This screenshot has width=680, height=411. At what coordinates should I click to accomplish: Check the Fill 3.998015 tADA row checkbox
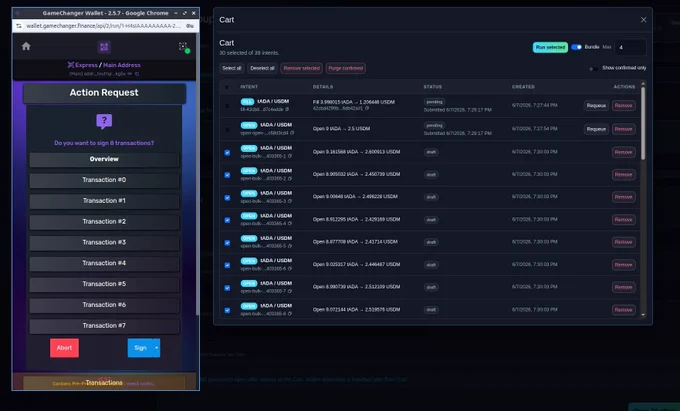pos(227,106)
